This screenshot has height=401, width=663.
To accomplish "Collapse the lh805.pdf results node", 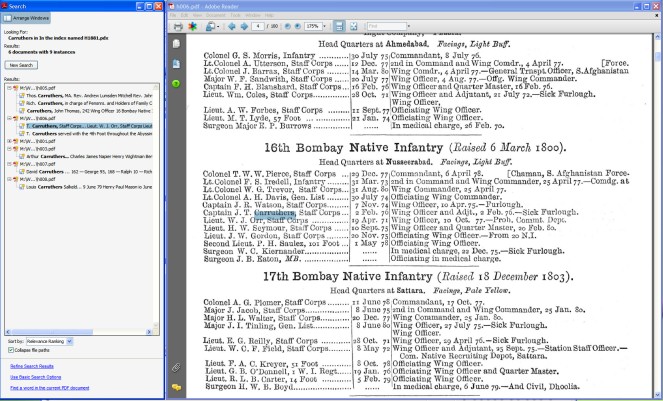I will point(9,88).
